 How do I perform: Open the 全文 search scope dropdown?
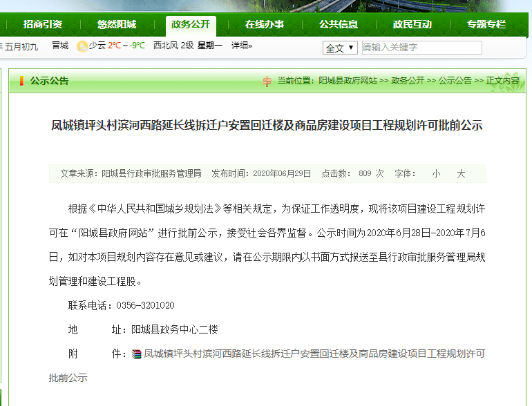pos(341,48)
